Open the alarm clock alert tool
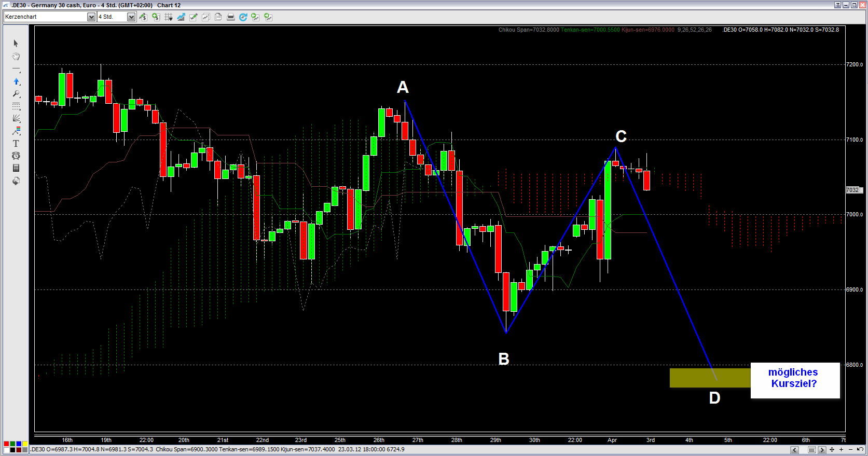This screenshot has width=868, height=456. (16, 156)
